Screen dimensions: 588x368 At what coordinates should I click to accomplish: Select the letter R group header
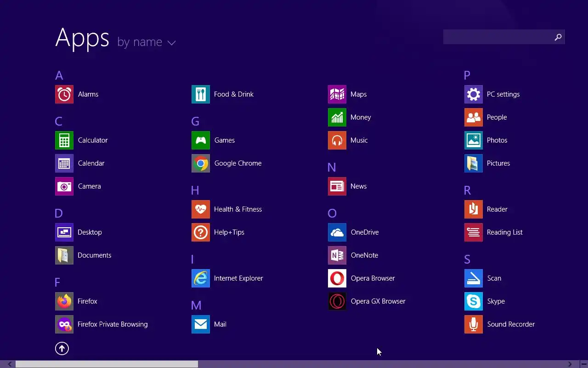pos(468,190)
